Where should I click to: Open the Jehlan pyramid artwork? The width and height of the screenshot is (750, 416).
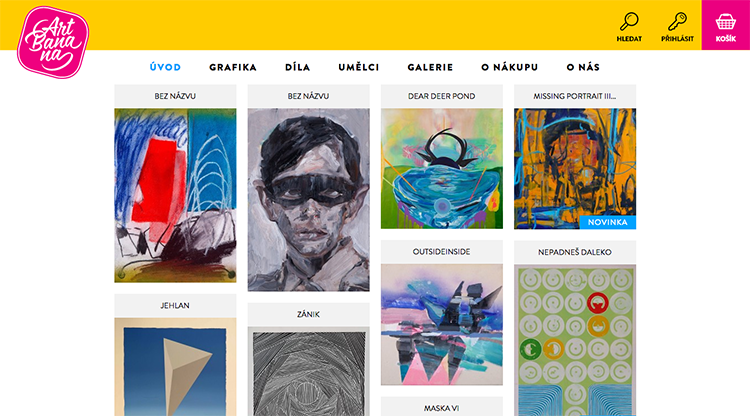(175, 367)
